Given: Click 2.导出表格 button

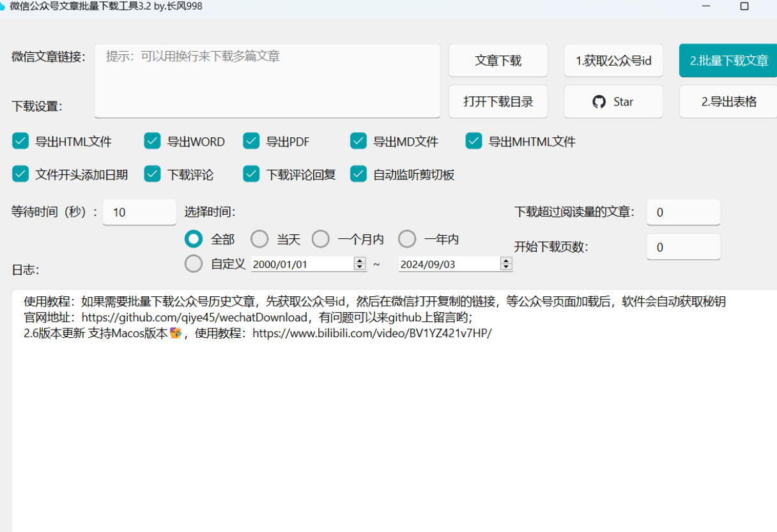Looking at the screenshot, I should tap(728, 102).
